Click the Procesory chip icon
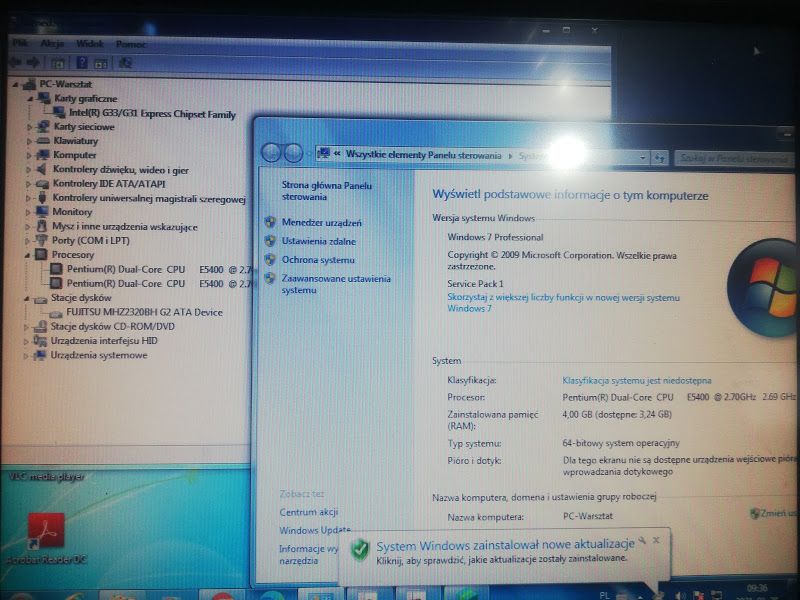Viewport: 800px width, 600px height. [41, 255]
